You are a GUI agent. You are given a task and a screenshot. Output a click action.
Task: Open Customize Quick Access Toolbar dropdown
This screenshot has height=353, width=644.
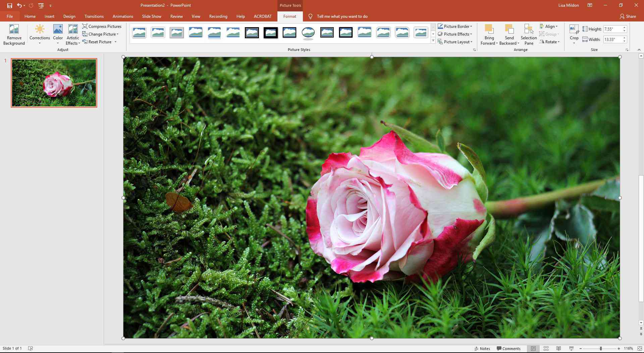pos(50,5)
